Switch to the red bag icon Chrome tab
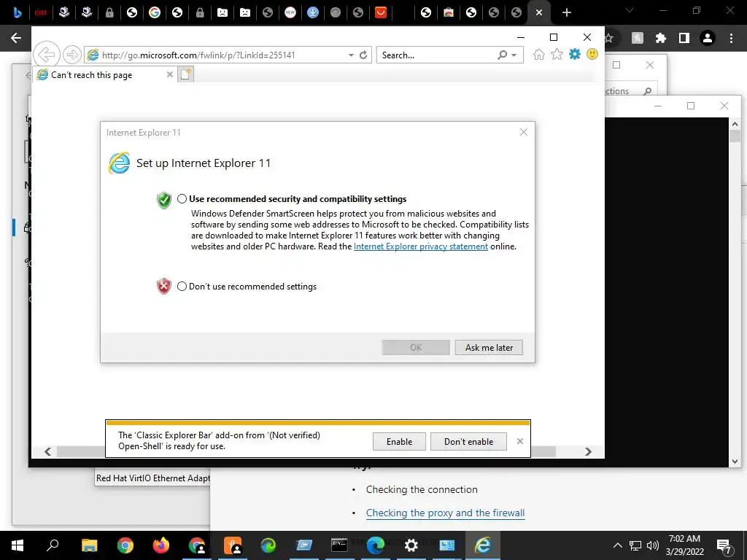Viewport: 747px width, 560px height. tap(381, 12)
